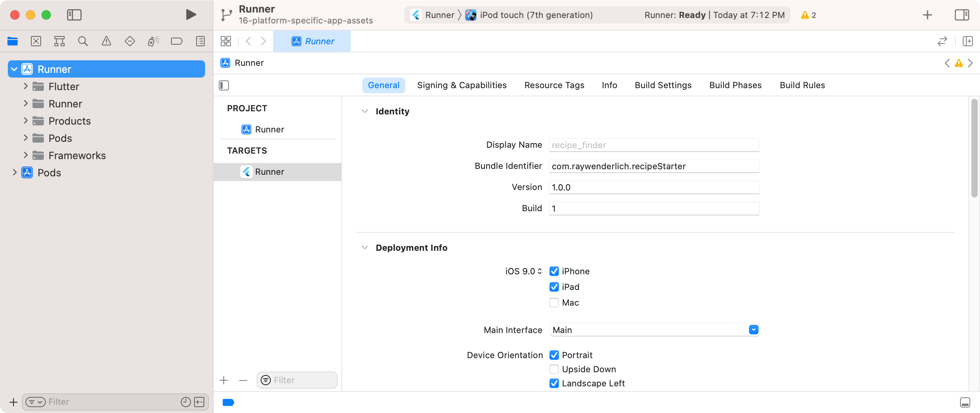Uncheck the iPad device checkbox

(554, 287)
